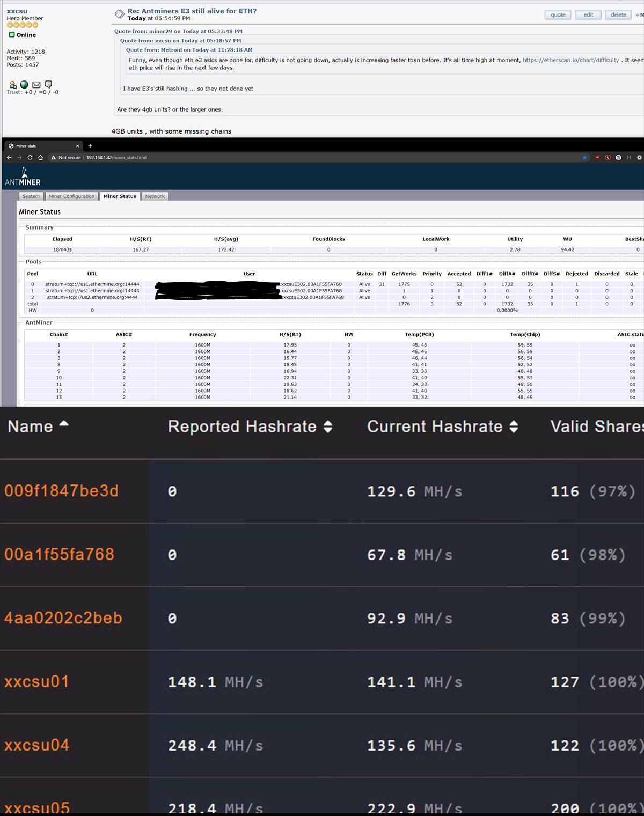Viewport: 644px width, 816px height.
Task: Open worker 009f1847be3d
Action: click(61, 491)
